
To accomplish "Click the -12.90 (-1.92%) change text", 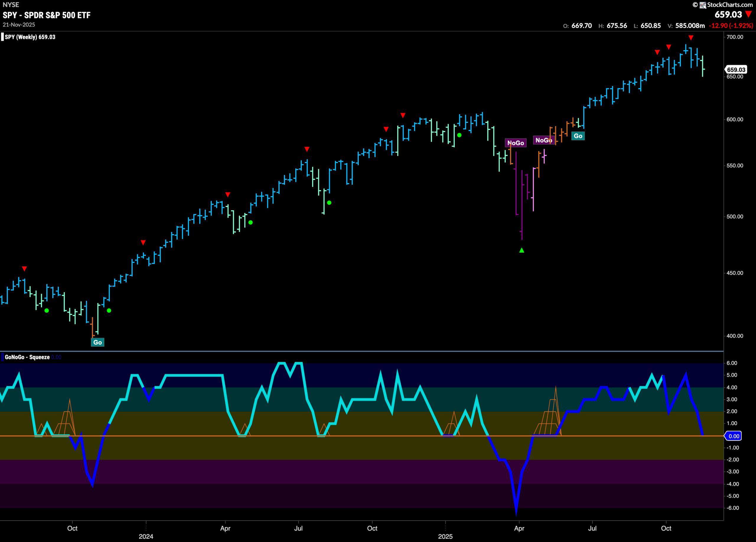I will (731, 26).
